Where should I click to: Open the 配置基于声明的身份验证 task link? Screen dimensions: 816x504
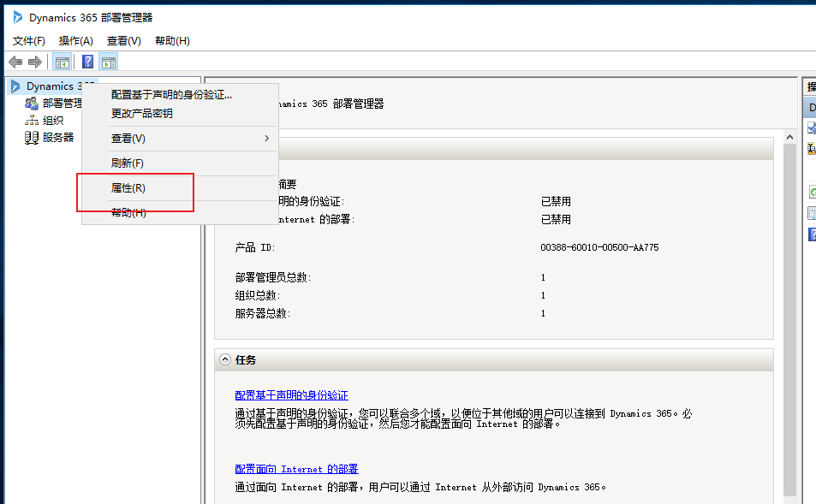pos(291,395)
